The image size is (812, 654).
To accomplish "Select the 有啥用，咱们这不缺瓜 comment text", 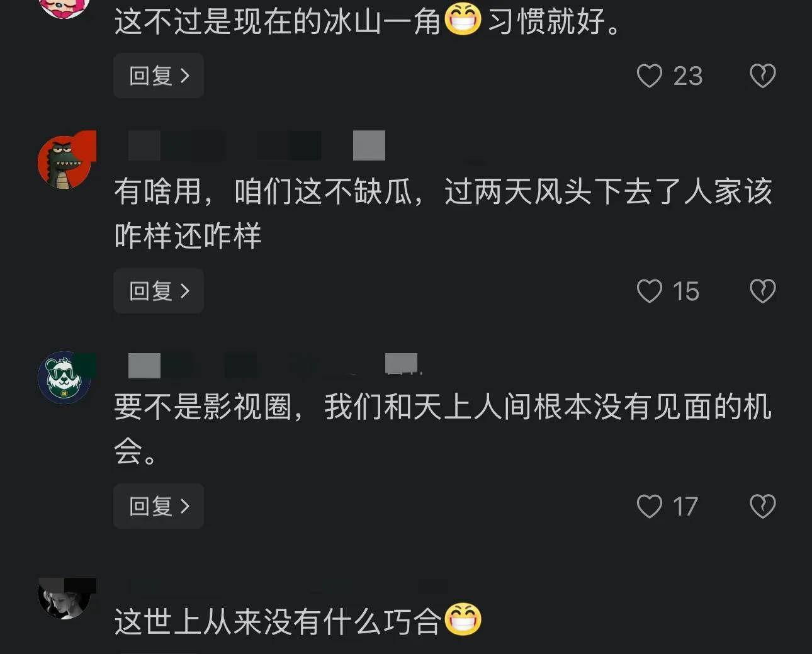I will click(x=443, y=213).
